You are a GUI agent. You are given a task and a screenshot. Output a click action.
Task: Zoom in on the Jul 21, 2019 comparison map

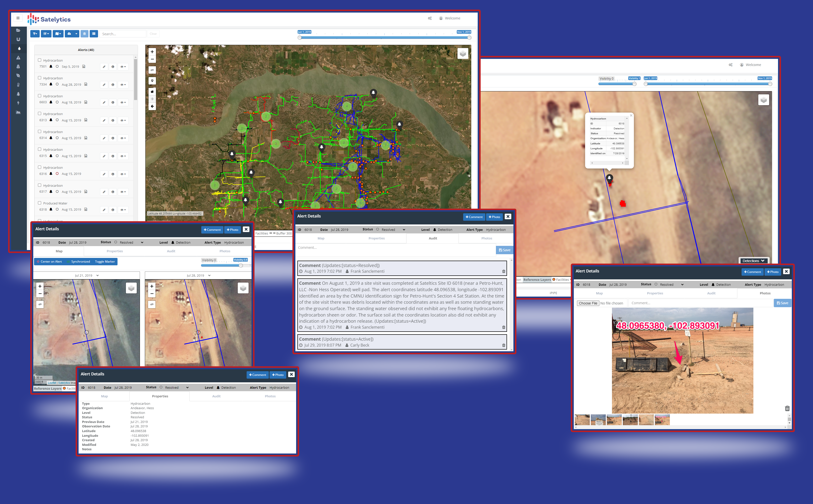coord(40,286)
